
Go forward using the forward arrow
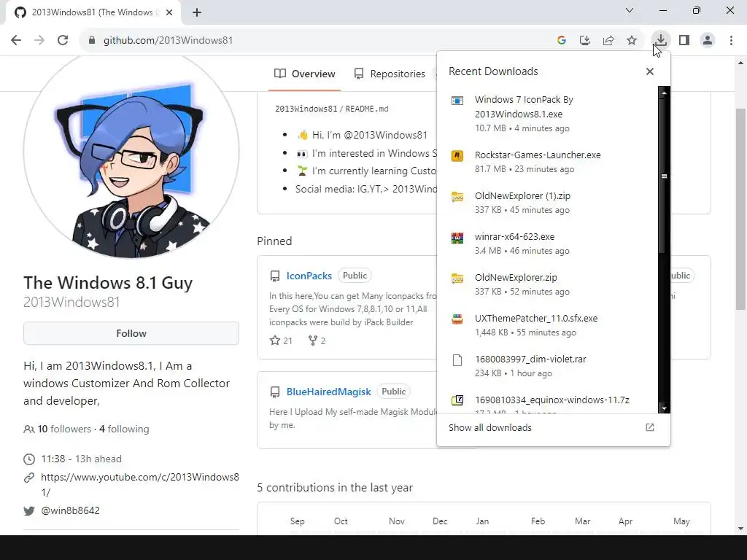coord(39,40)
